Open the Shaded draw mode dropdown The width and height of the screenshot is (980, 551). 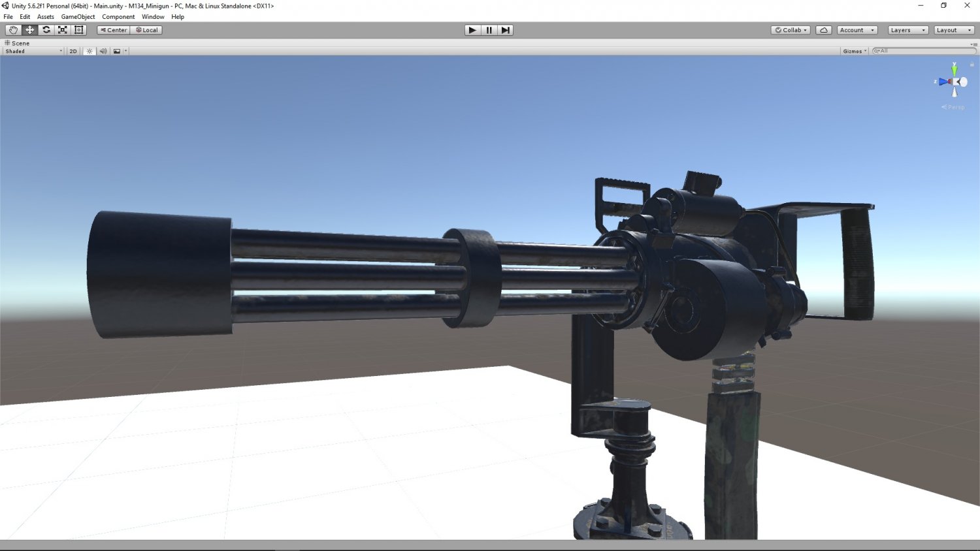(x=31, y=51)
